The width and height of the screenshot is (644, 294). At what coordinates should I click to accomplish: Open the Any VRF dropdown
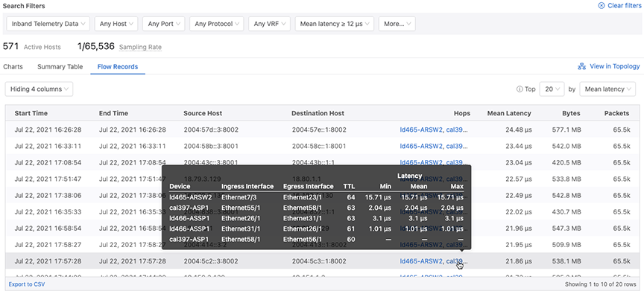coord(269,24)
